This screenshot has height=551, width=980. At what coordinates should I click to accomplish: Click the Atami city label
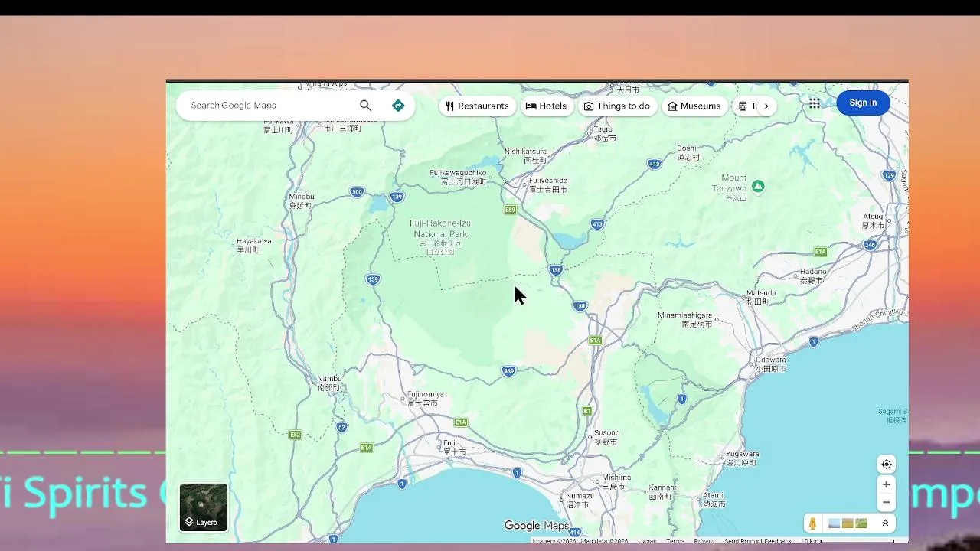[714, 500]
